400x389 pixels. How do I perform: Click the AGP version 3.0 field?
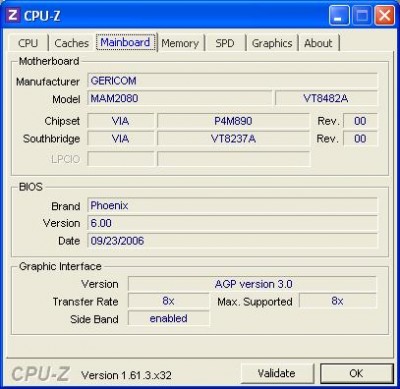252,284
